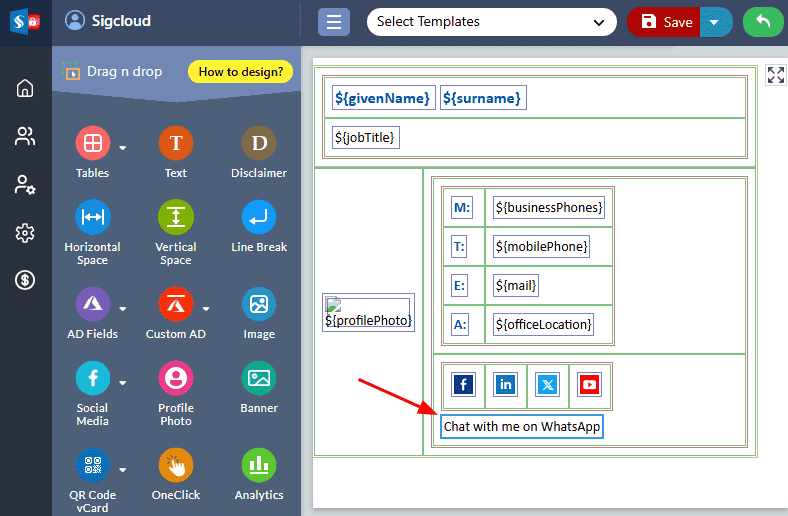Expand the Tables dropdown arrow
This screenshot has width=788, height=516.
point(123,148)
